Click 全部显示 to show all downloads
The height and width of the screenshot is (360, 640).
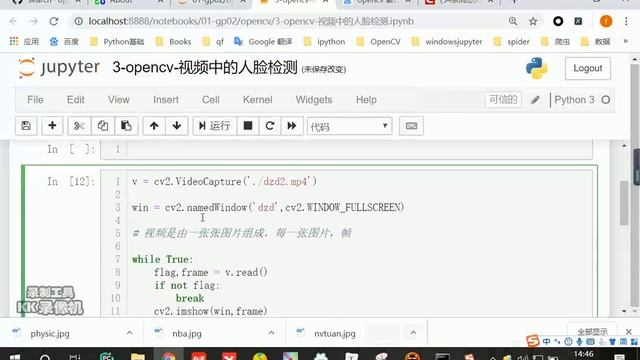tap(592, 331)
